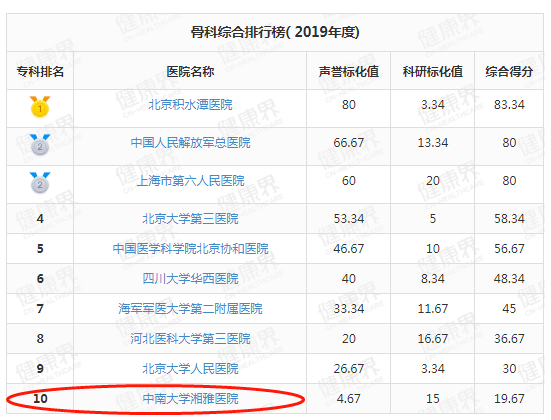Select the 声誉标化值 value 46.67
This screenshot has width=551, height=420.
pos(349,248)
